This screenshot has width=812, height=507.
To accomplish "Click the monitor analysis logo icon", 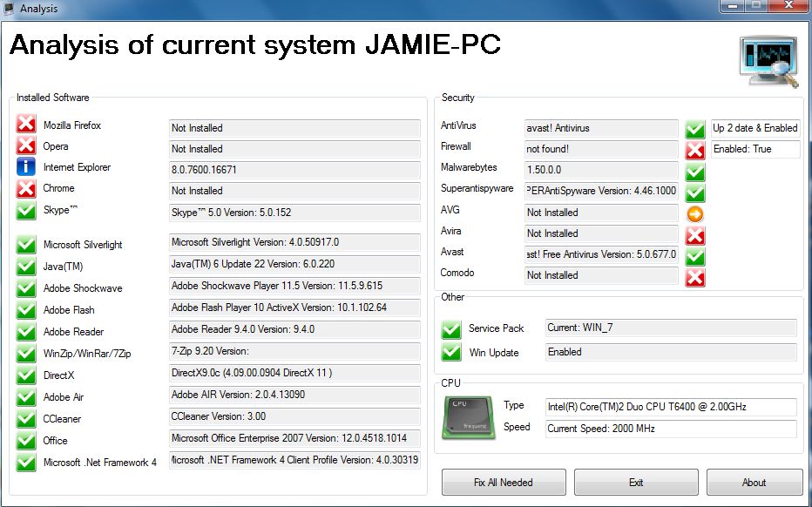I will click(x=768, y=62).
